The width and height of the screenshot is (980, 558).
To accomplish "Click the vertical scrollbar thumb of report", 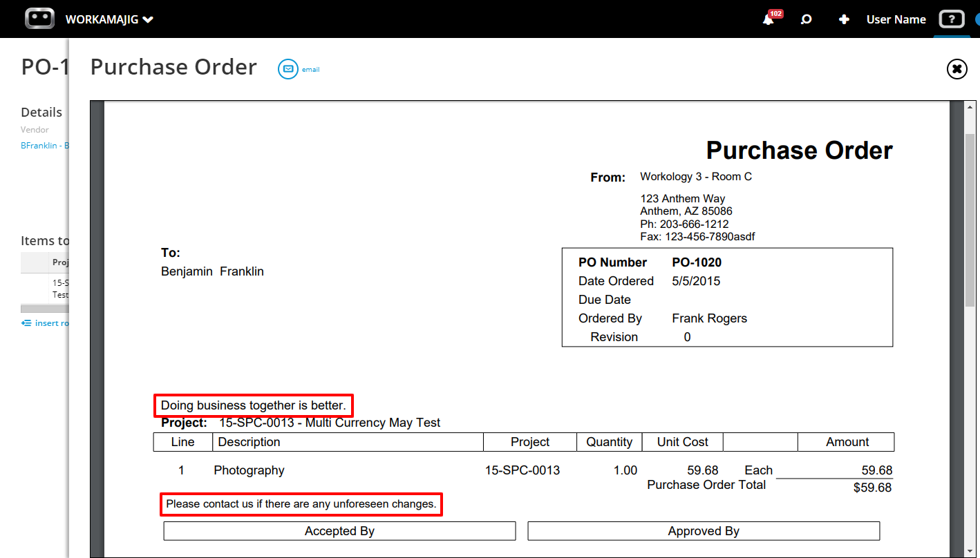I will click(970, 221).
